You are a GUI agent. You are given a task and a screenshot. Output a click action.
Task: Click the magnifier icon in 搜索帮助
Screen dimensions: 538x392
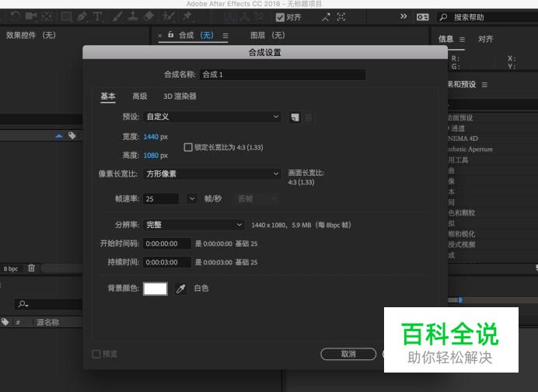443,17
